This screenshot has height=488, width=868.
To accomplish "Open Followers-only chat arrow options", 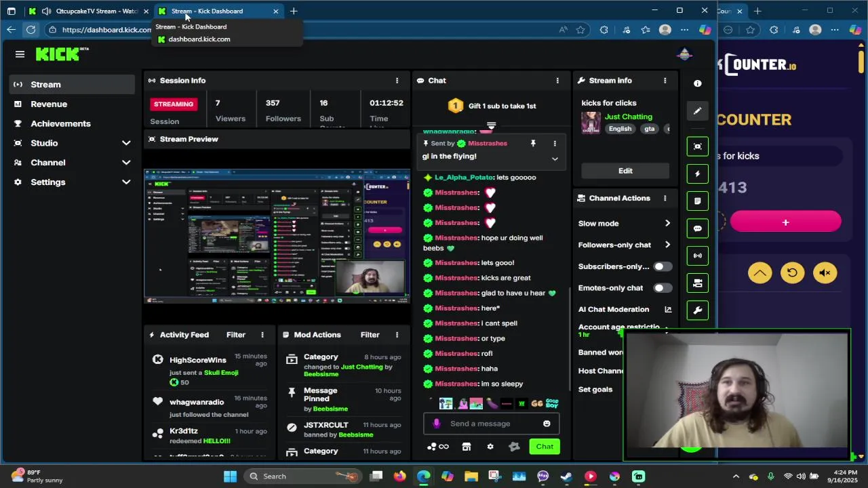I will coord(667,245).
